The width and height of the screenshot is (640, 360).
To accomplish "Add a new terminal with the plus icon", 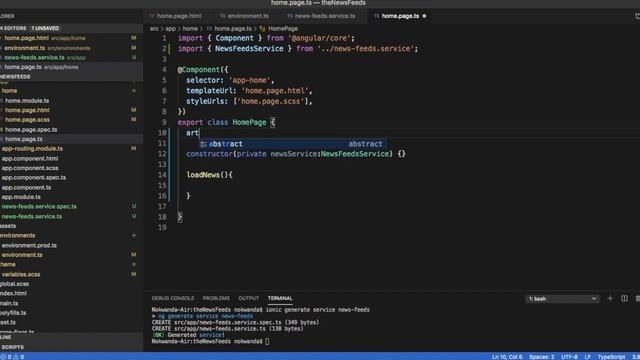I will 610,299.
